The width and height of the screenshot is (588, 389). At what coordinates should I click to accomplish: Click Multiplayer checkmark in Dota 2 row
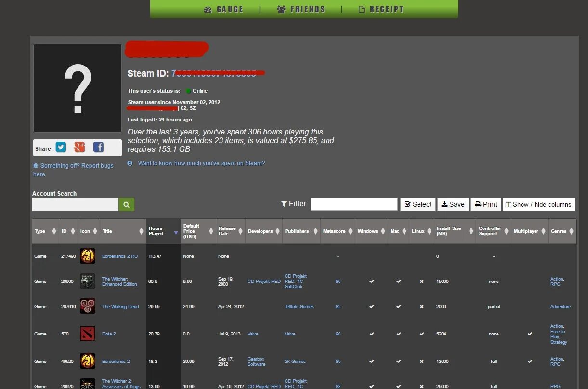pos(530,334)
